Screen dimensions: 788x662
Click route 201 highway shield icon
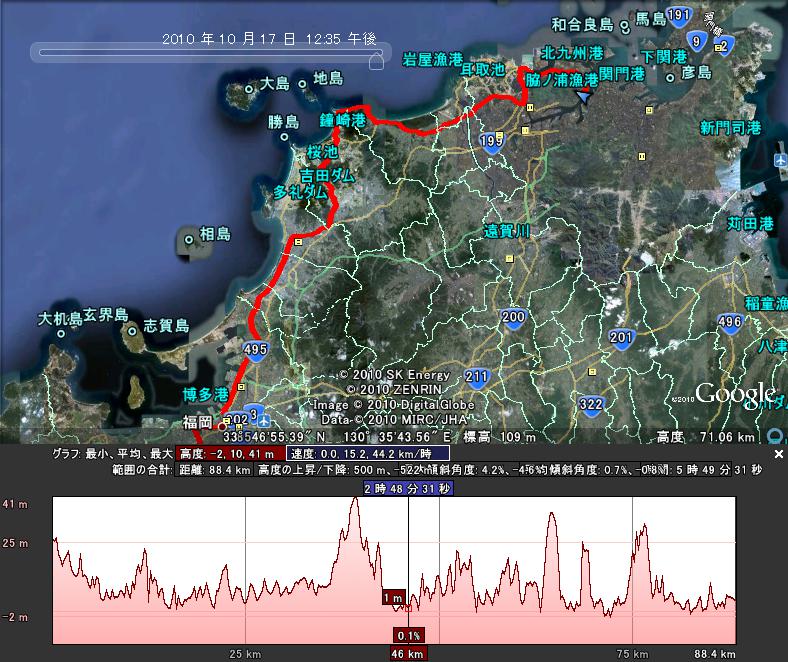coord(621,337)
